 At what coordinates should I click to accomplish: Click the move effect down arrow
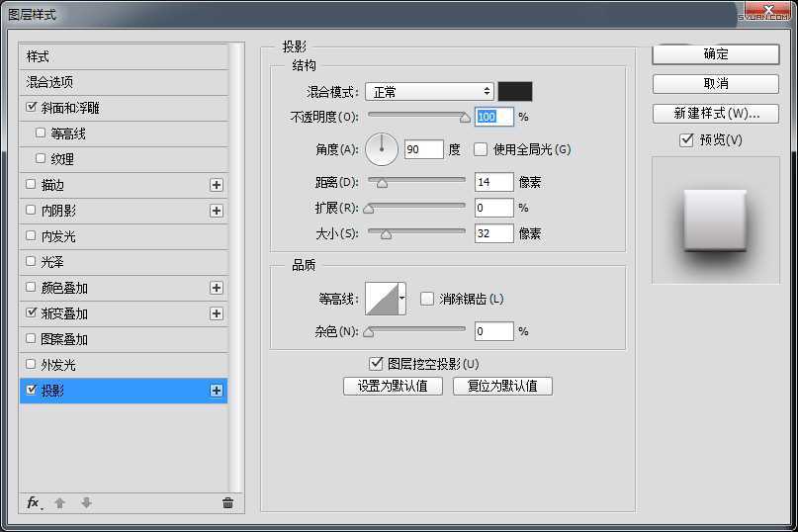pos(86,502)
